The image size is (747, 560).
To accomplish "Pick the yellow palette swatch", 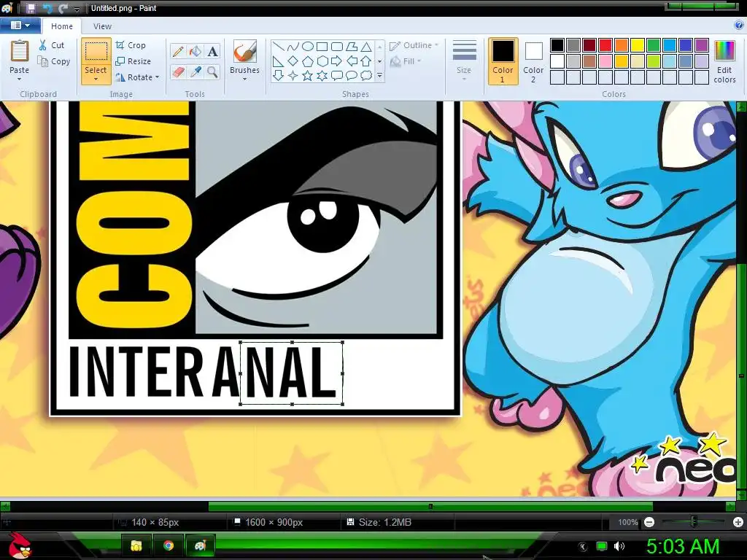I will (x=638, y=45).
